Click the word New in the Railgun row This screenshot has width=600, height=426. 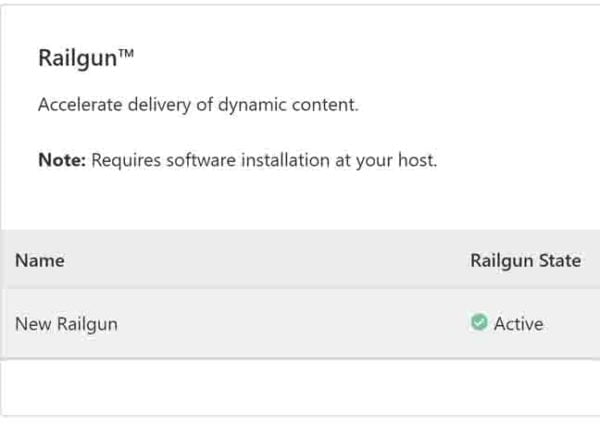[x=33, y=324]
